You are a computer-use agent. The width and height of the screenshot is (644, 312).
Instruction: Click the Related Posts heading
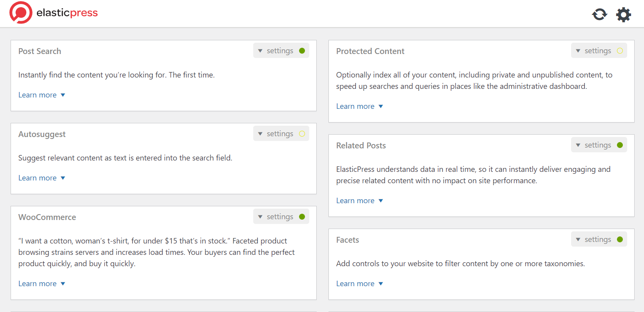pyautogui.click(x=361, y=145)
